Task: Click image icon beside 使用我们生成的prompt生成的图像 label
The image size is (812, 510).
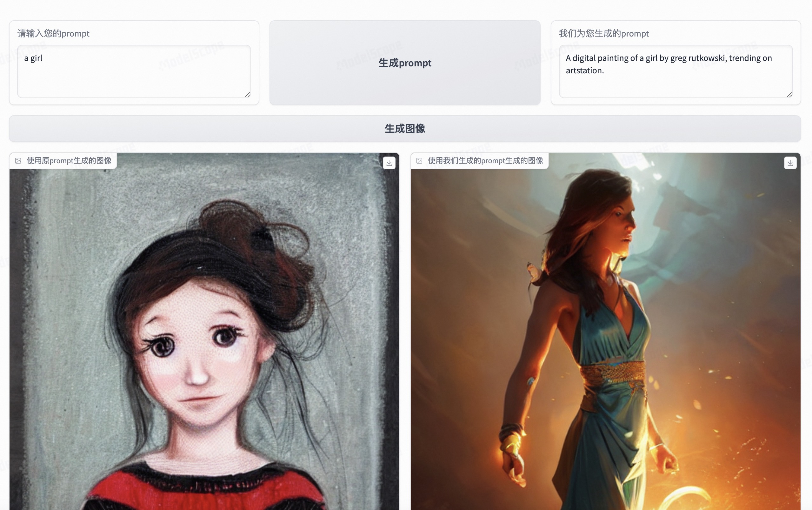Action: point(419,161)
